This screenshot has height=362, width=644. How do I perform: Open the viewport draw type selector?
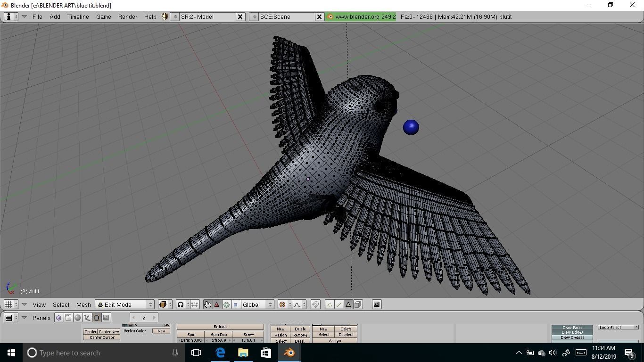(x=165, y=304)
